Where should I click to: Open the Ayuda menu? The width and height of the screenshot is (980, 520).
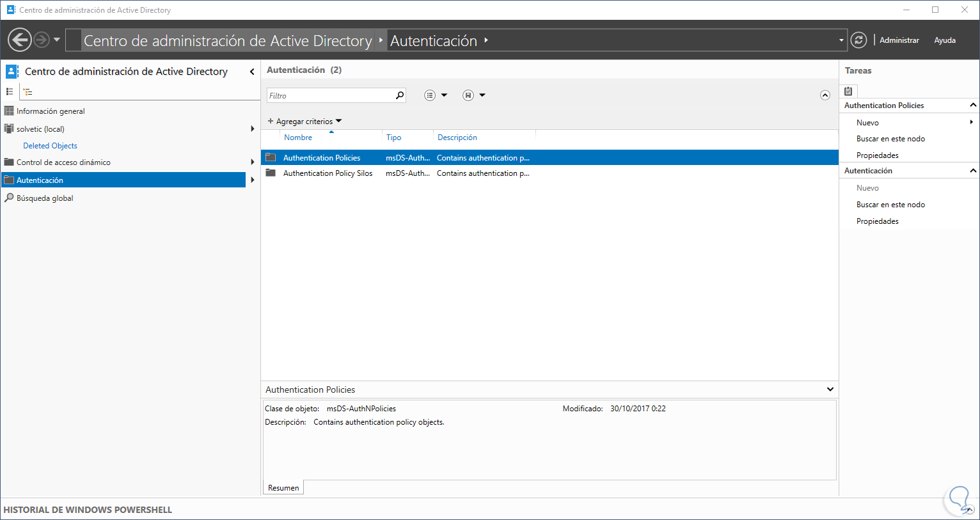945,40
